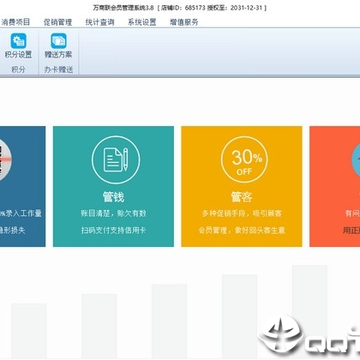Click the 扫码支付支持信用卡 text
The width and height of the screenshot is (360, 360).
point(113,230)
